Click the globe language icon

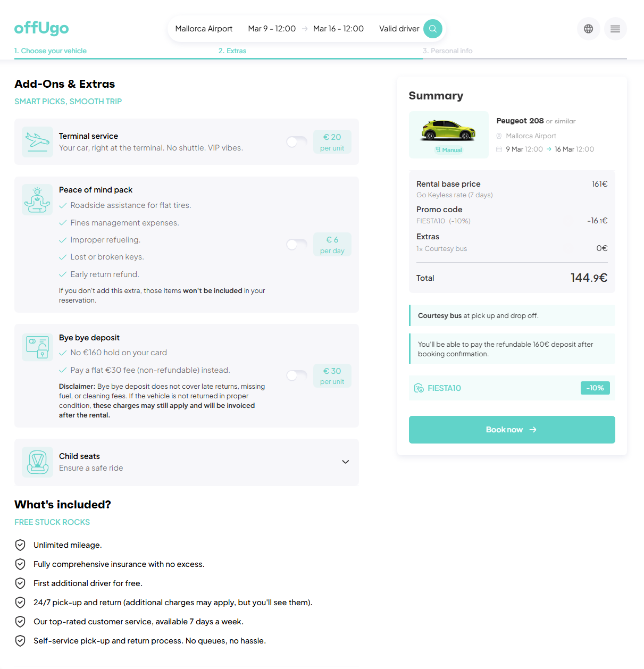click(588, 29)
